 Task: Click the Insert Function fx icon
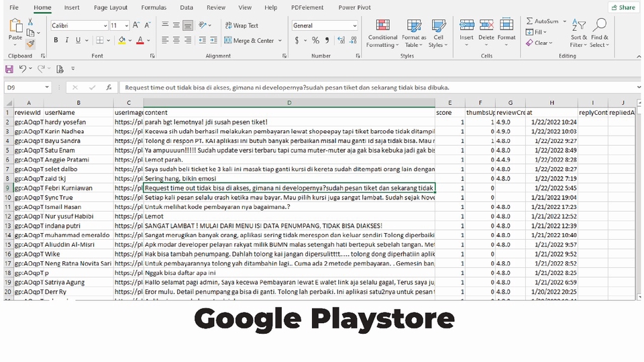click(x=109, y=87)
